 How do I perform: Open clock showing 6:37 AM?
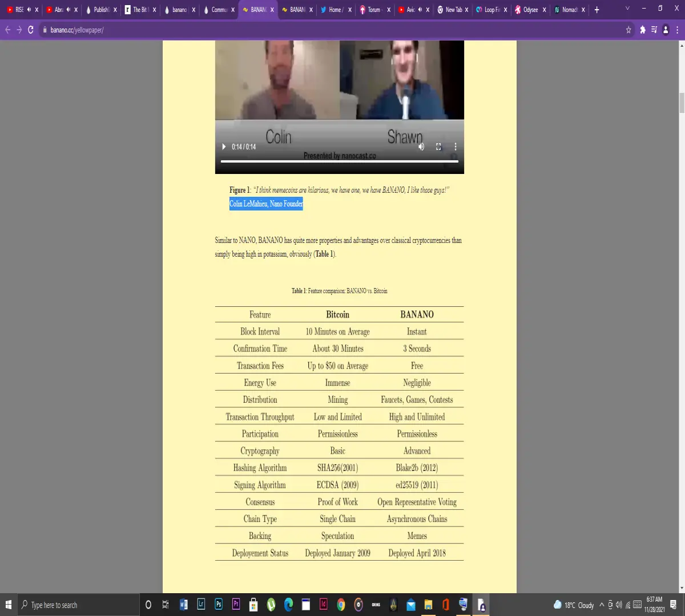[x=654, y=605]
